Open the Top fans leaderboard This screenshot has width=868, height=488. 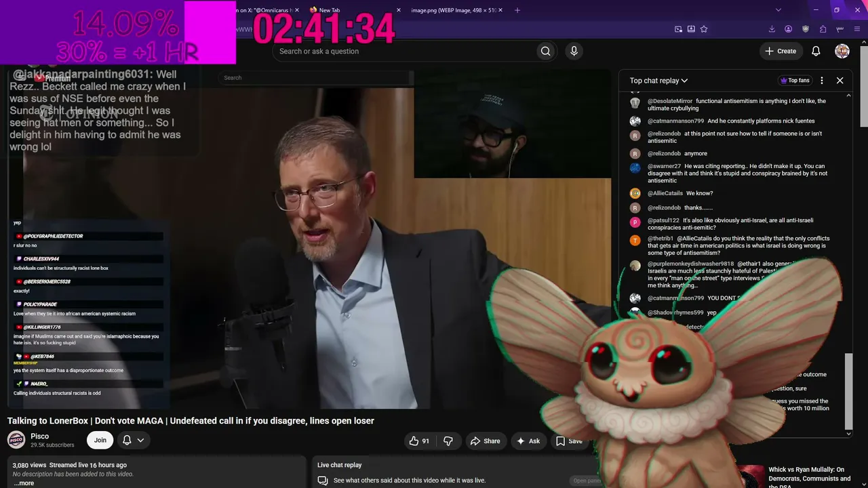(794, 80)
